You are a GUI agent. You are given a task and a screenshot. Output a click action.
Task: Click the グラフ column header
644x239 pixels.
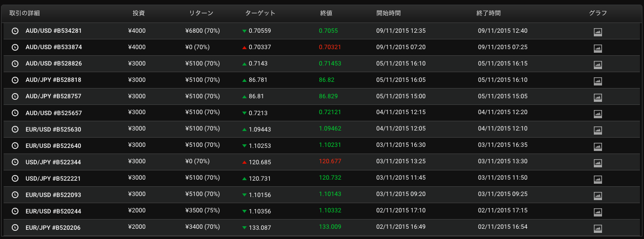597,13
